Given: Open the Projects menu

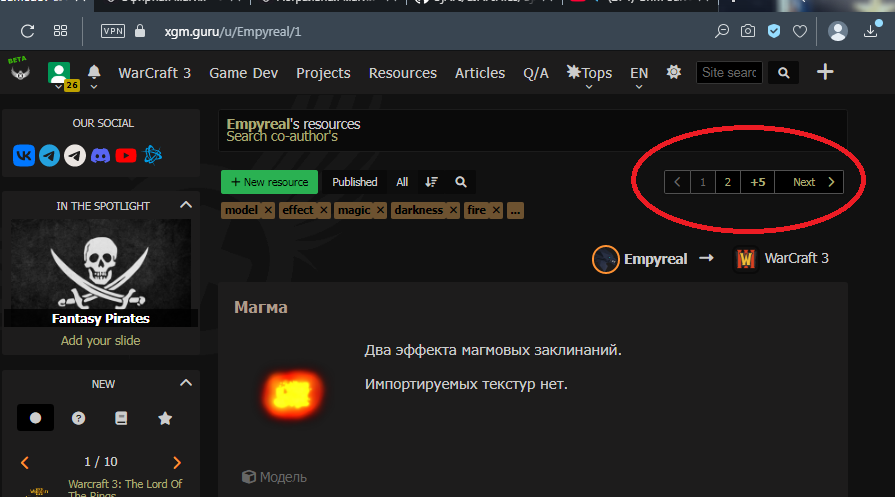Looking at the screenshot, I should click(323, 73).
